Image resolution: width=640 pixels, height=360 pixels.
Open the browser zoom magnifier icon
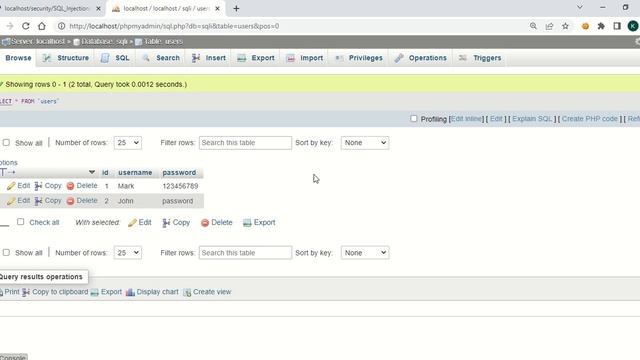533,26
